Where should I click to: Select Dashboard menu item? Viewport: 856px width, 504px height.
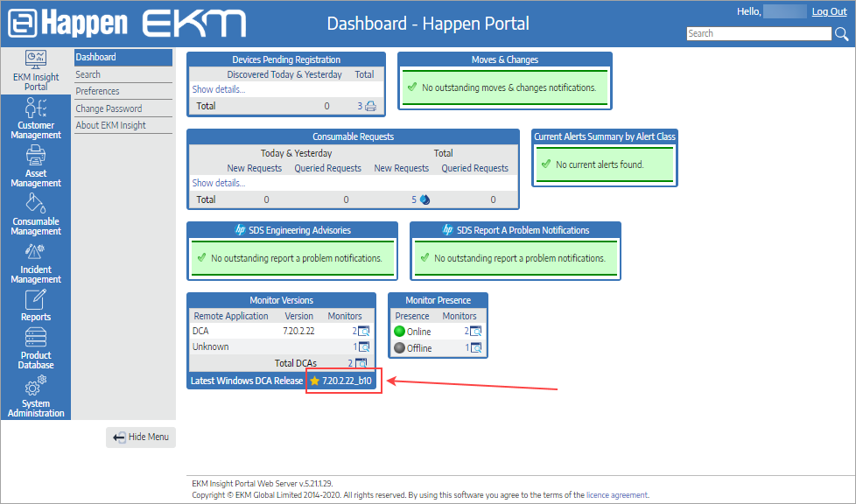[x=123, y=58]
